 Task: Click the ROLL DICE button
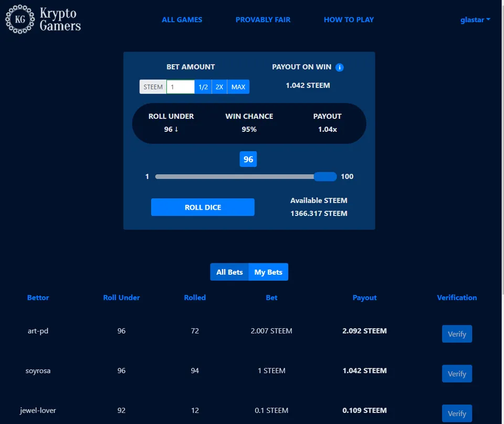click(x=203, y=207)
